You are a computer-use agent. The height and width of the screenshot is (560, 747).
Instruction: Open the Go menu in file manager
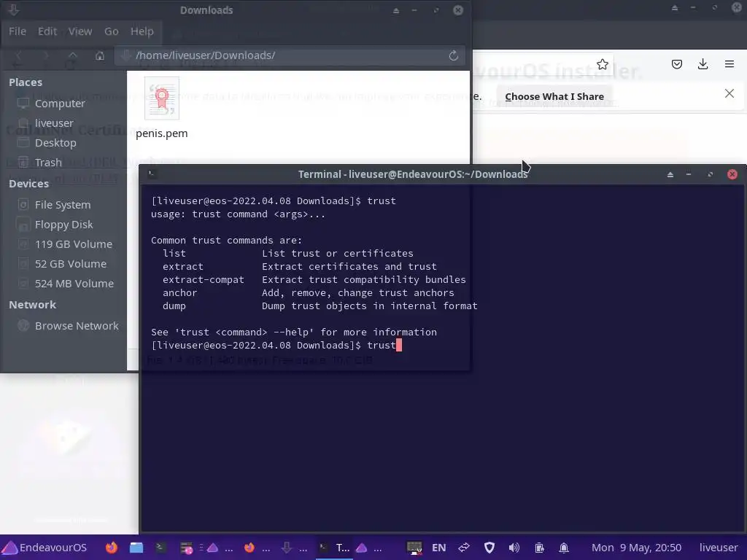pos(111,31)
